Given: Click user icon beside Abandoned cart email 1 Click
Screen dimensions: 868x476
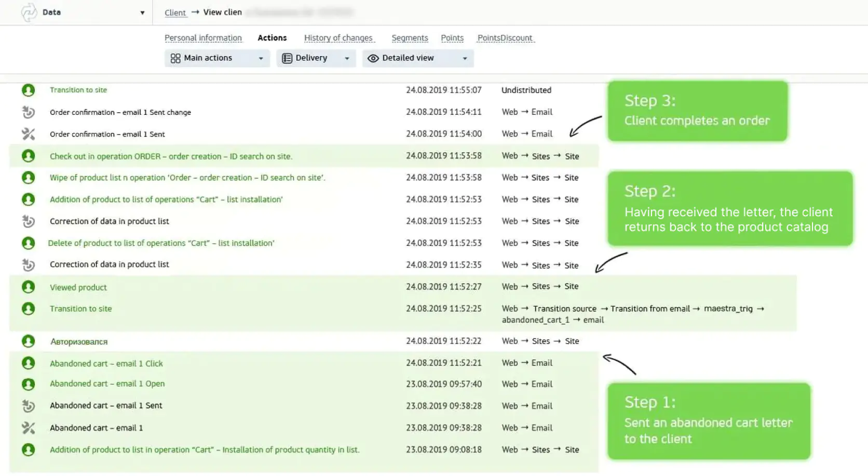Looking at the screenshot, I should click(28, 363).
